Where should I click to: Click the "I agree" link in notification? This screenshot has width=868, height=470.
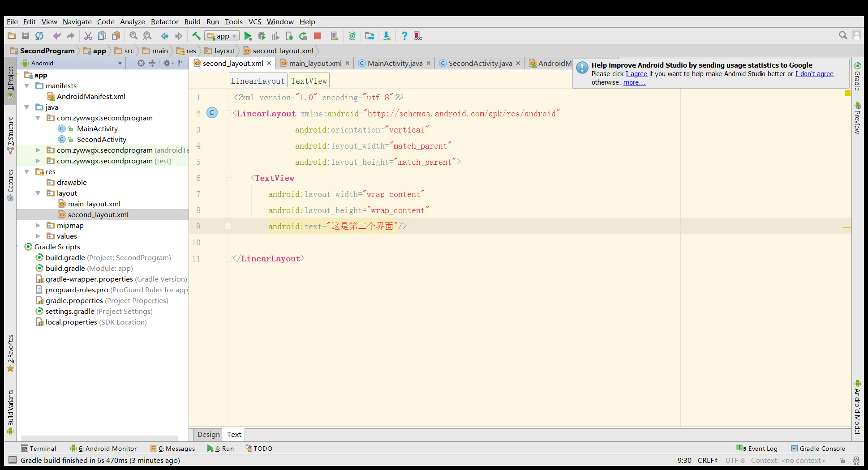tap(636, 74)
